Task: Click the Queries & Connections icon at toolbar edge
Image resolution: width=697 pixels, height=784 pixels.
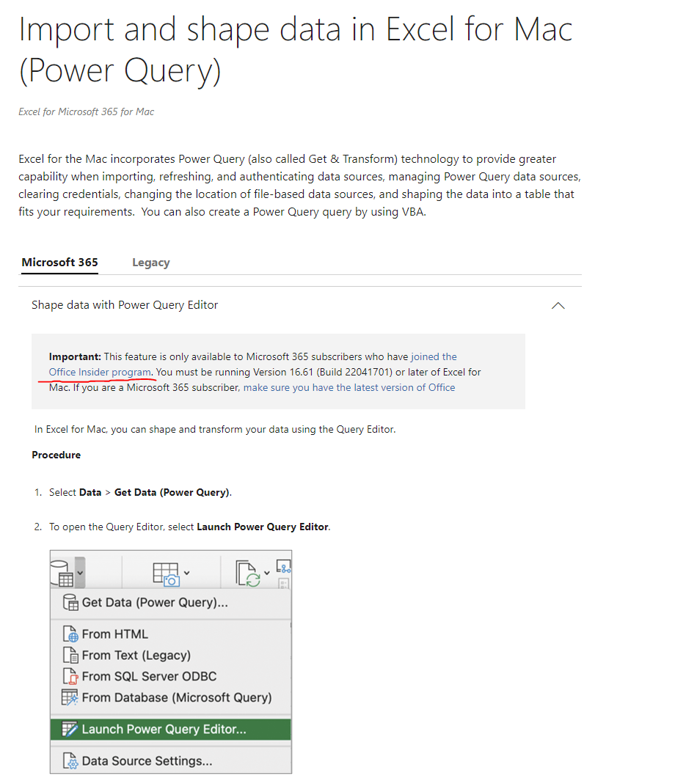Action: pyautogui.click(x=284, y=567)
